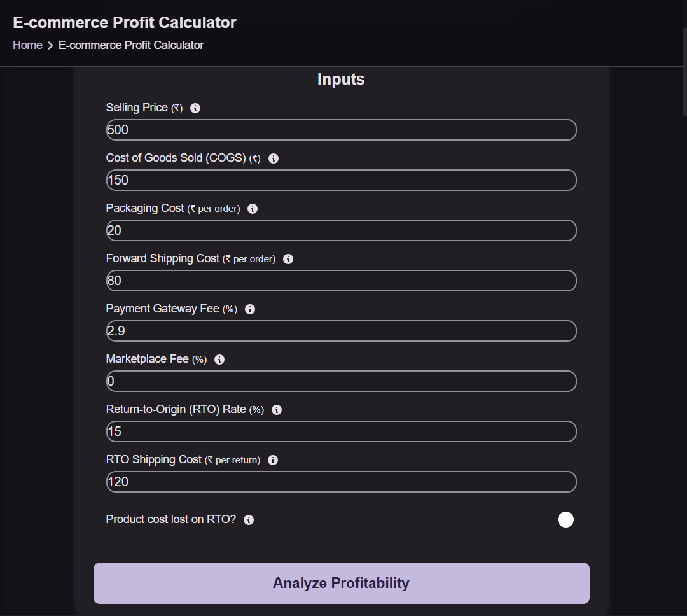This screenshot has width=687, height=616.
Task: Click info icon beside Product cost lost on RTO
Action: [x=249, y=519]
